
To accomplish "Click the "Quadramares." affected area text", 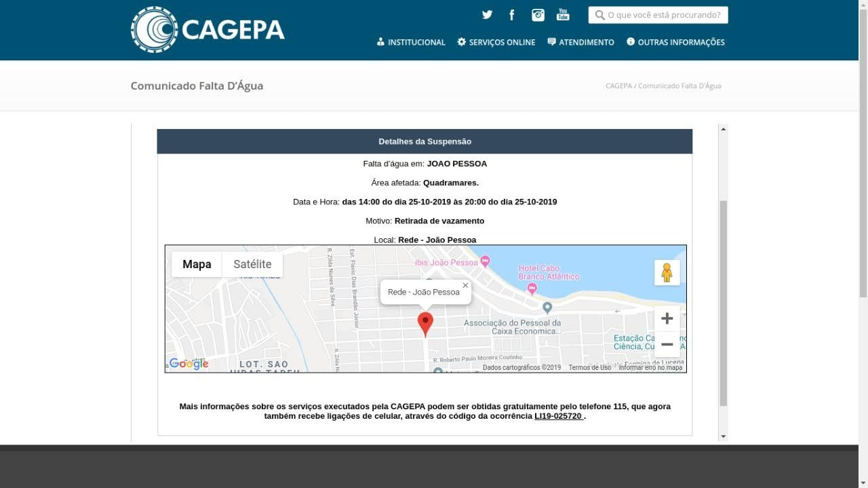I will (450, 183).
